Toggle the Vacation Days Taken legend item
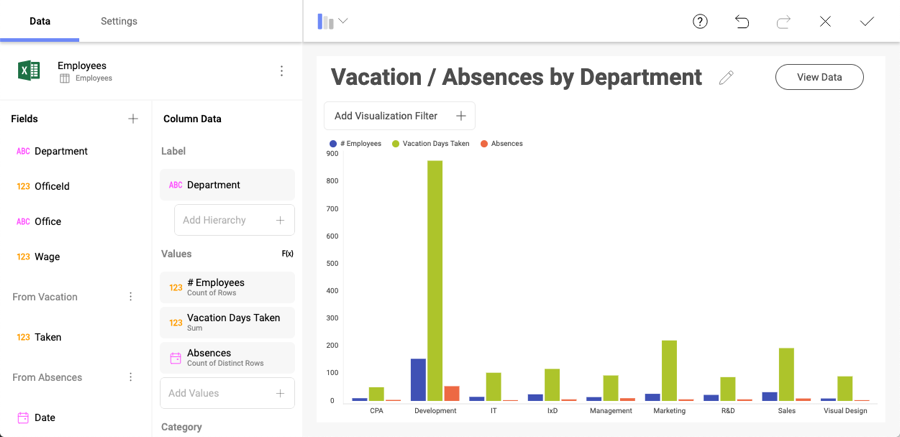900x437 pixels. click(x=430, y=144)
